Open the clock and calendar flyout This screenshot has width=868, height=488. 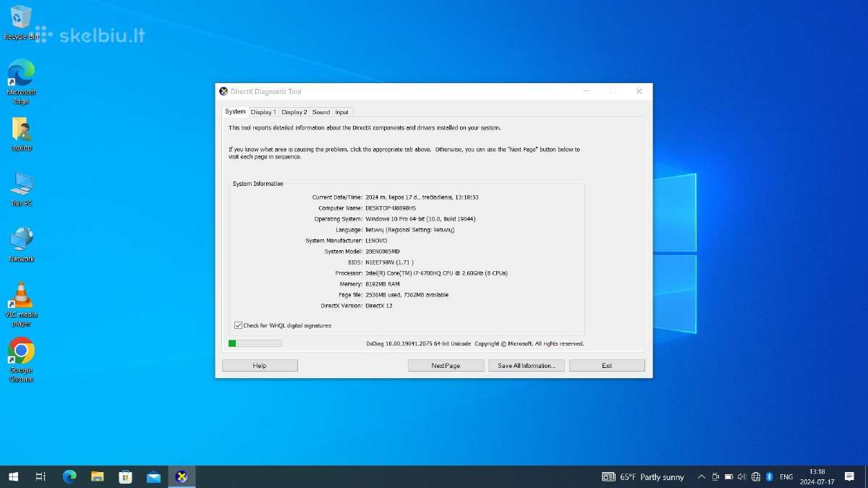click(x=817, y=476)
